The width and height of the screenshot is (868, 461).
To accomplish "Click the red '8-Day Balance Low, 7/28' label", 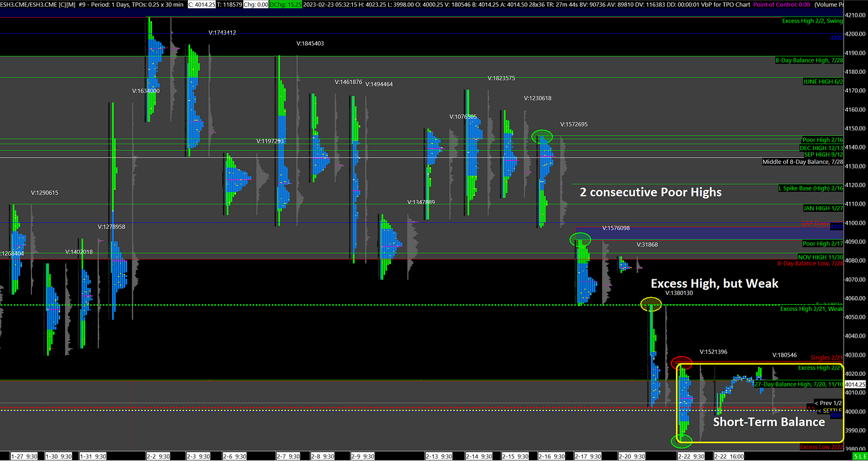I will [x=810, y=263].
